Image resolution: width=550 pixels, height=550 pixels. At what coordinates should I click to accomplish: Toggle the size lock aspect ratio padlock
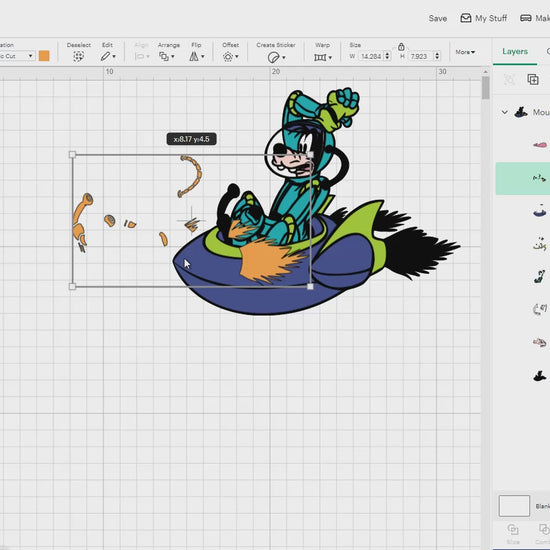coord(401,46)
